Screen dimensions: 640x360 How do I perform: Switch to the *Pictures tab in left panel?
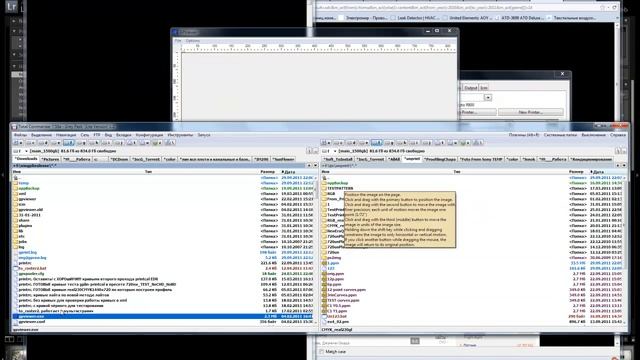(51, 159)
